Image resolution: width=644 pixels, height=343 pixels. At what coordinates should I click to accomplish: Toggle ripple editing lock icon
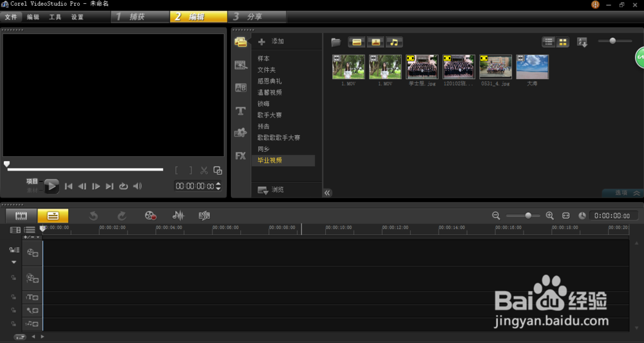[14, 250]
